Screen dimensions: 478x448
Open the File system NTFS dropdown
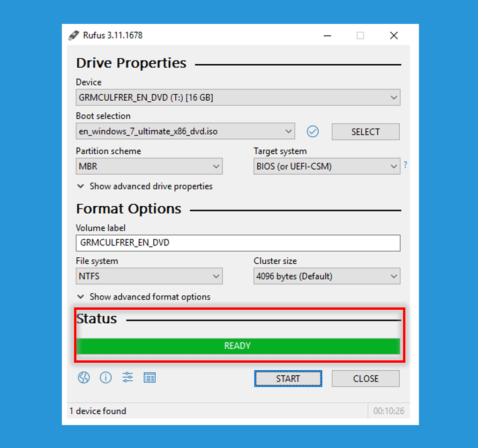(x=149, y=276)
